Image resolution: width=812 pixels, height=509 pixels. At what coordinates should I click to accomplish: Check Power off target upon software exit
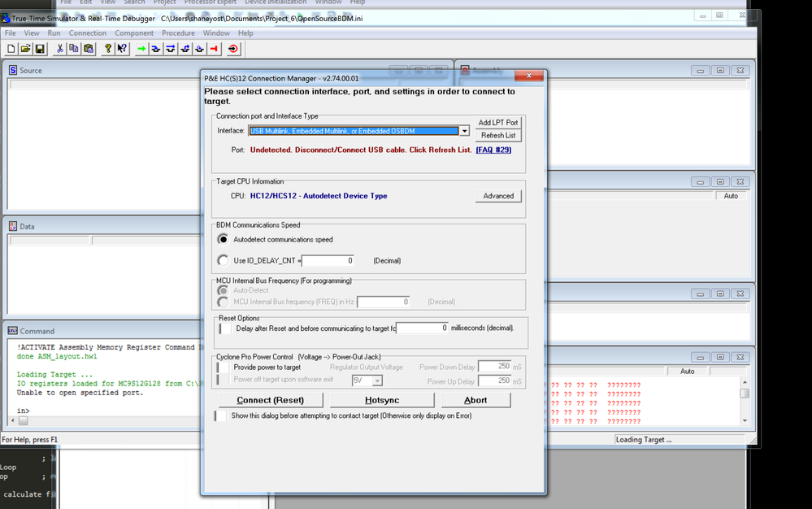pyautogui.click(x=223, y=380)
